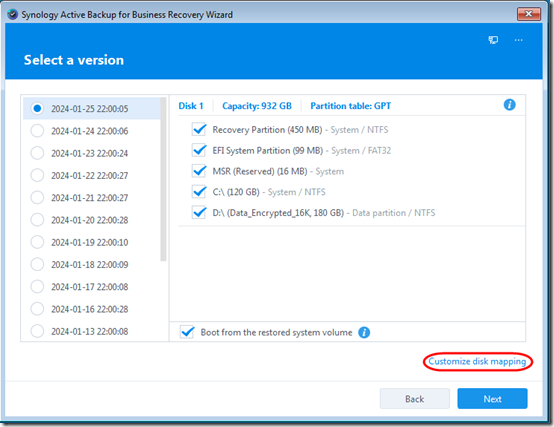Select version 2024-01-16 22:00:28
554x427 pixels.
click(x=37, y=309)
